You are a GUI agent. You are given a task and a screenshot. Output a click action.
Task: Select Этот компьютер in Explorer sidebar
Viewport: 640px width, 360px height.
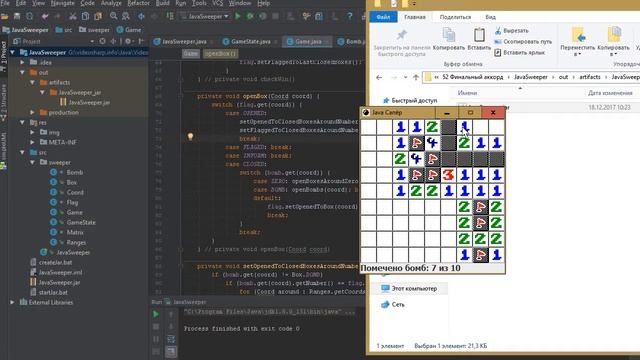[410, 289]
